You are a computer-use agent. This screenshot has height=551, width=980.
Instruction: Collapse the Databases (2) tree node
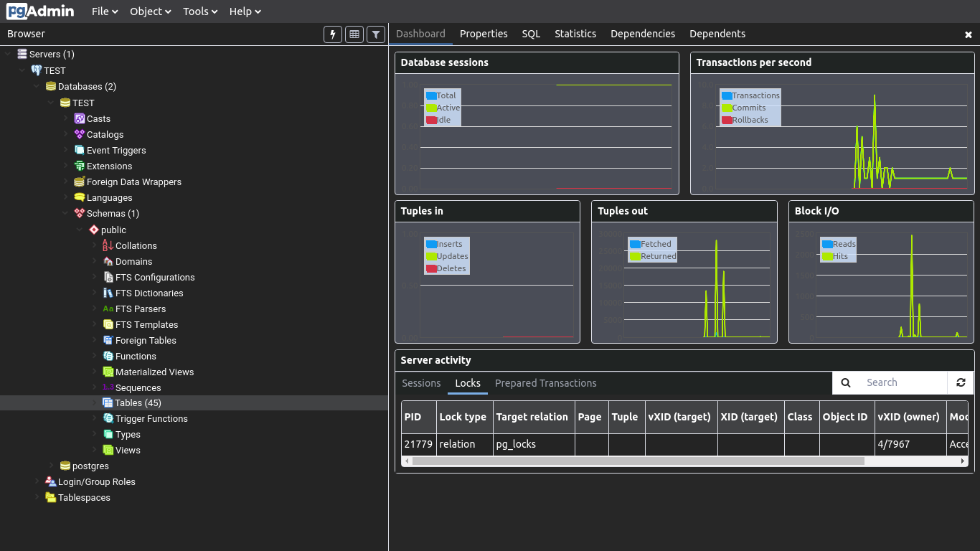pos(37,86)
